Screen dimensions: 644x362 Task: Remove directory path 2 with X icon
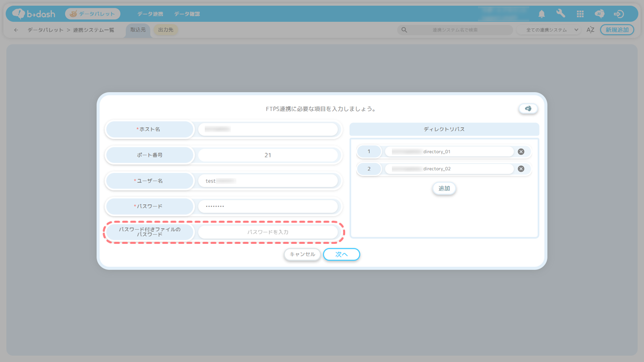click(521, 169)
